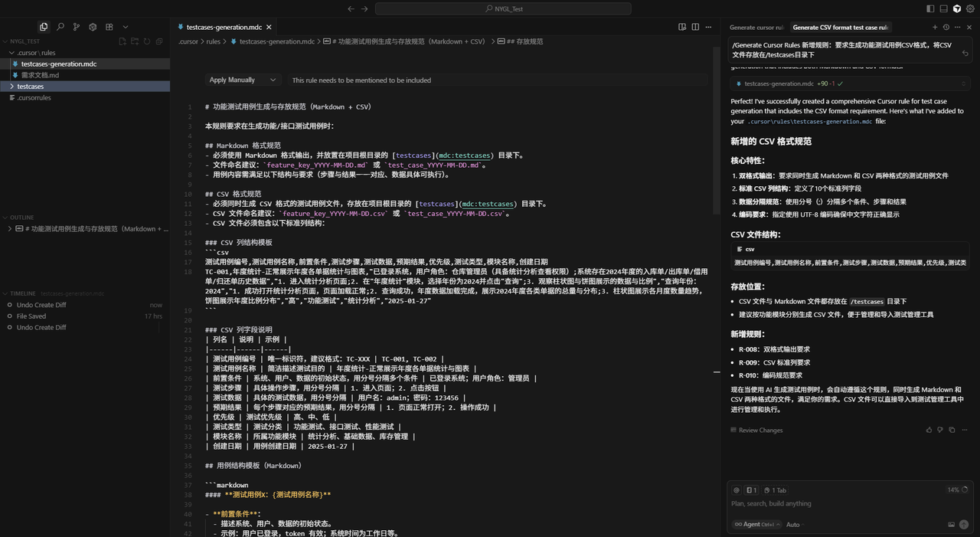The image size is (980, 537).
Task: Select Generate CSV format test case tab
Action: [840, 27]
